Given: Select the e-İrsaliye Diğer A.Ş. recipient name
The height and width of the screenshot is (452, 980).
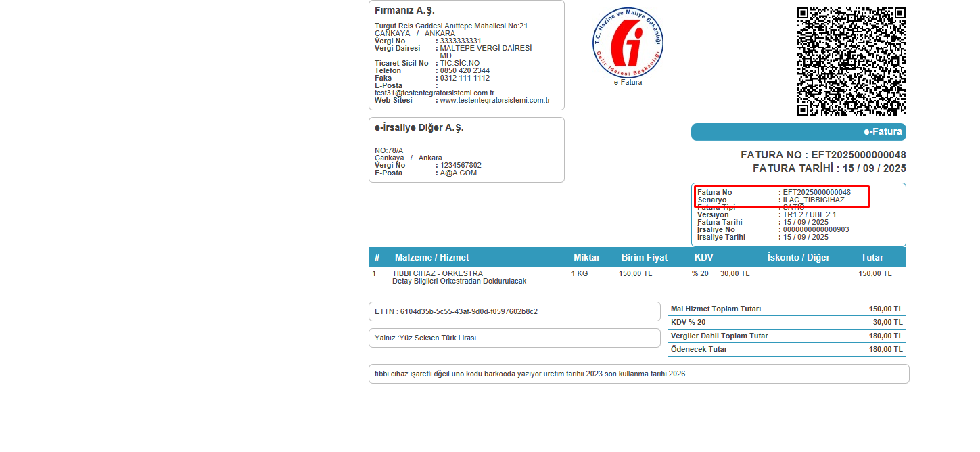Looking at the screenshot, I should tap(419, 128).
